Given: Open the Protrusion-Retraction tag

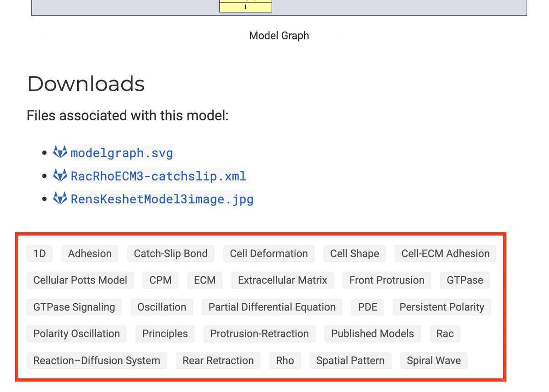Looking at the screenshot, I should click(259, 333).
